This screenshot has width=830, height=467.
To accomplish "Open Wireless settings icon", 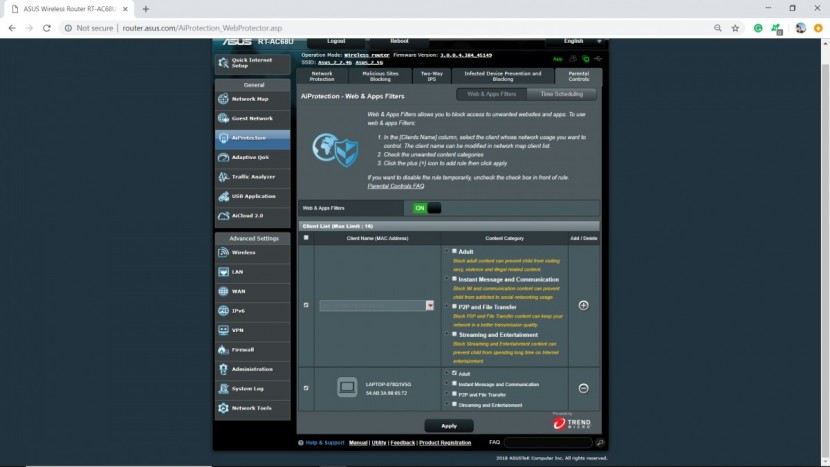I will (x=223, y=253).
